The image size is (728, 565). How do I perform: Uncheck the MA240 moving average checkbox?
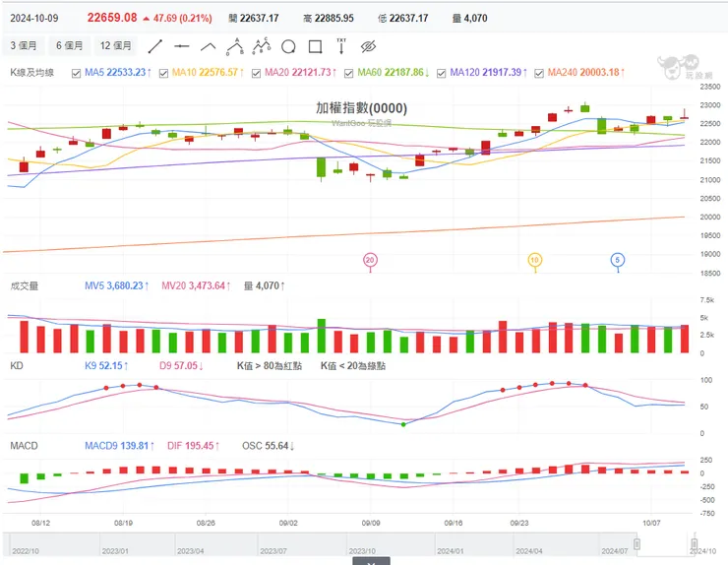(x=538, y=73)
